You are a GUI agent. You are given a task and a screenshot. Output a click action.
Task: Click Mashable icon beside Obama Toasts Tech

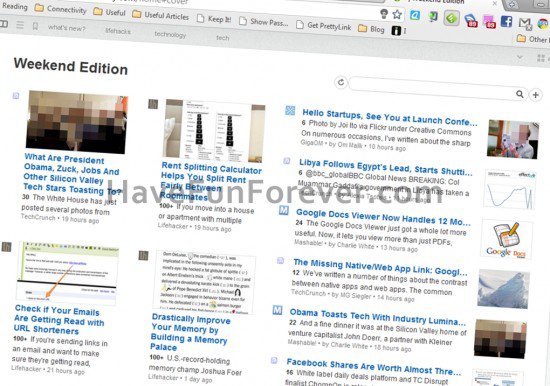[277, 310]
